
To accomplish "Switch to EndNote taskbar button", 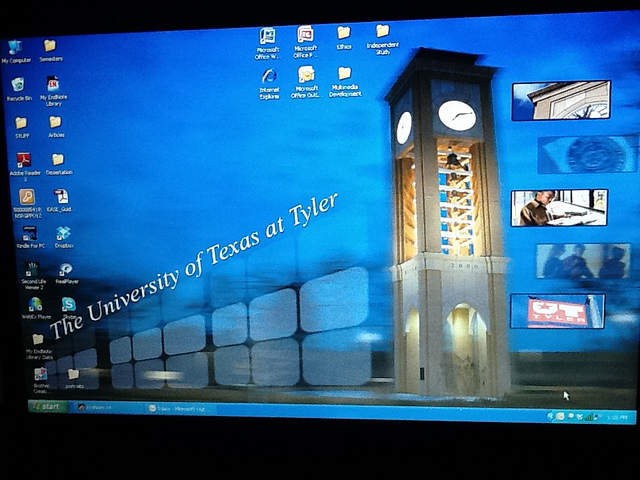I will (108, 407).
